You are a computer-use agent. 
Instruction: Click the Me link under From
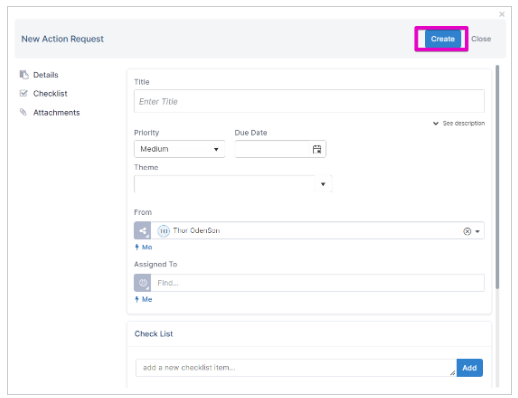pos(144,247)
